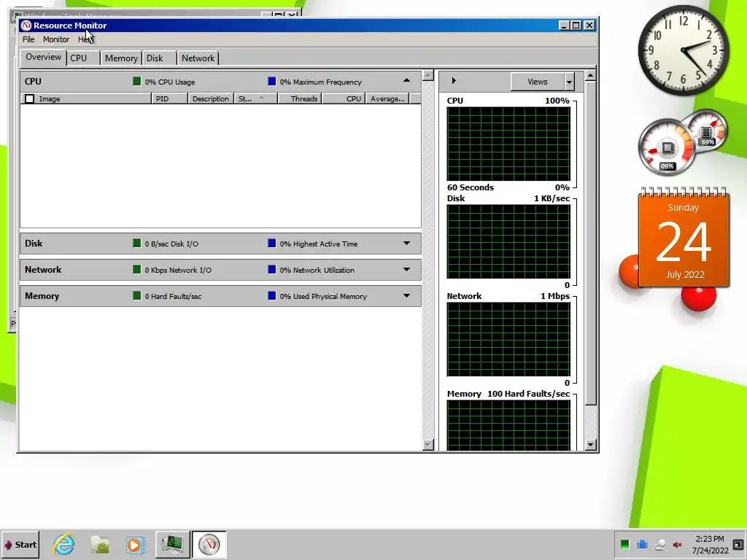Switch to the Disk tab

(x=159, y=58)
